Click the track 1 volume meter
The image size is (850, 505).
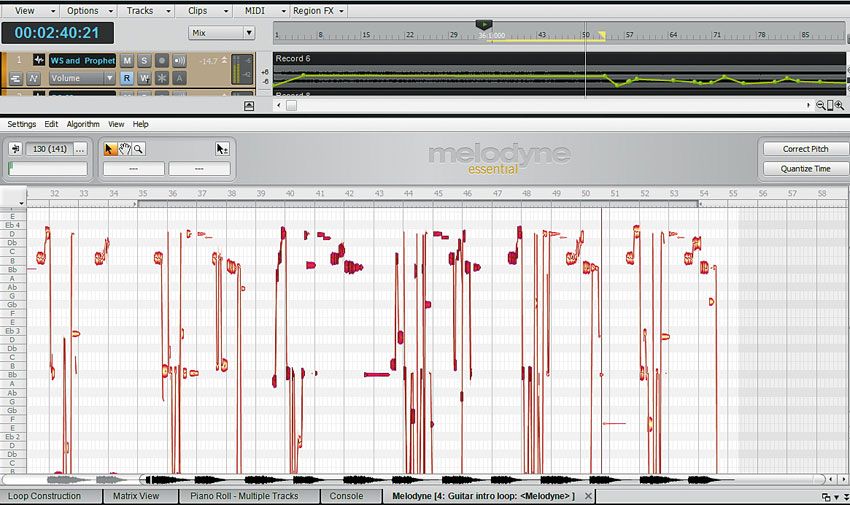(x=242, y=69)
